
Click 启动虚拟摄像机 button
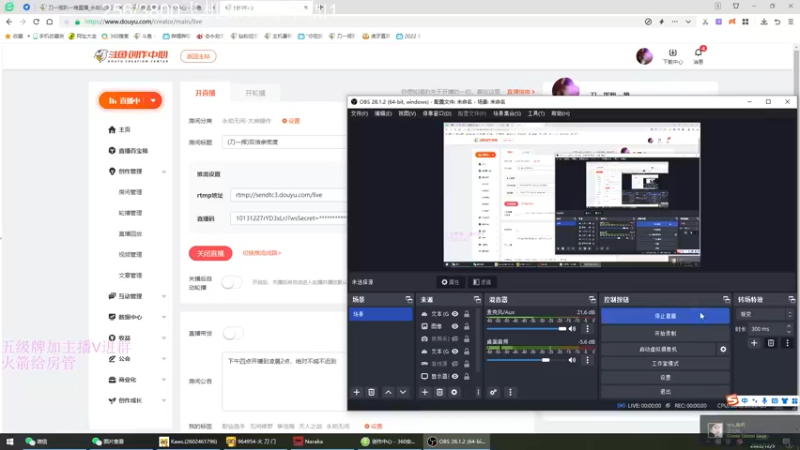(658, 349)
